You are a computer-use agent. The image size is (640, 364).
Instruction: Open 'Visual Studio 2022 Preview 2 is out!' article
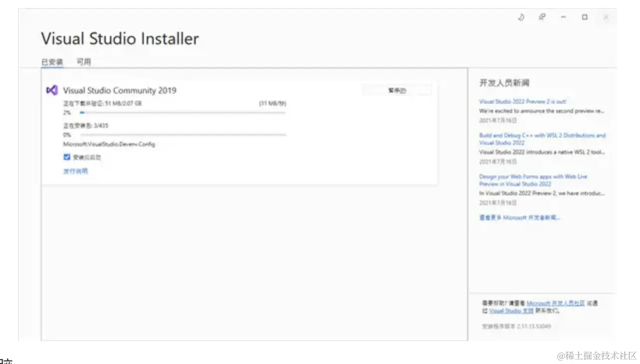(x=523, y=101)
